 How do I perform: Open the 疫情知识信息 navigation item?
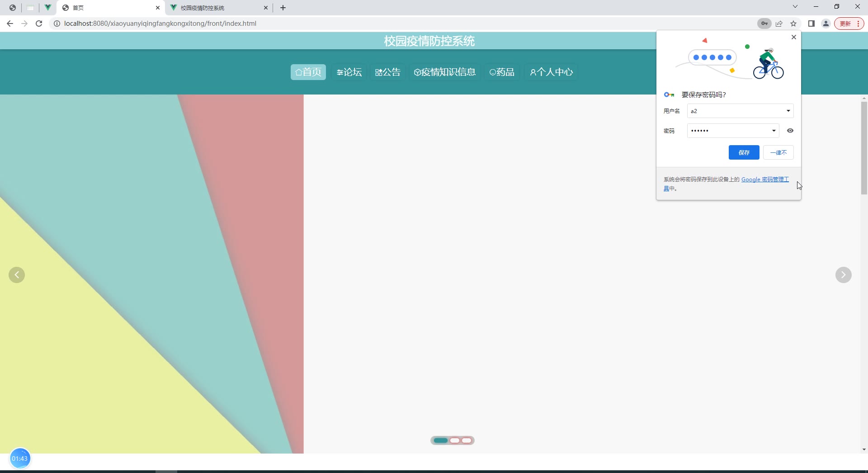pyautogui.click(x=445, y=72)
